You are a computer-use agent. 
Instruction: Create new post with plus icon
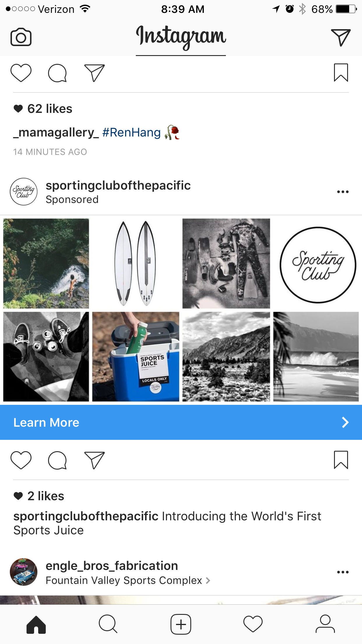point(181,624)
